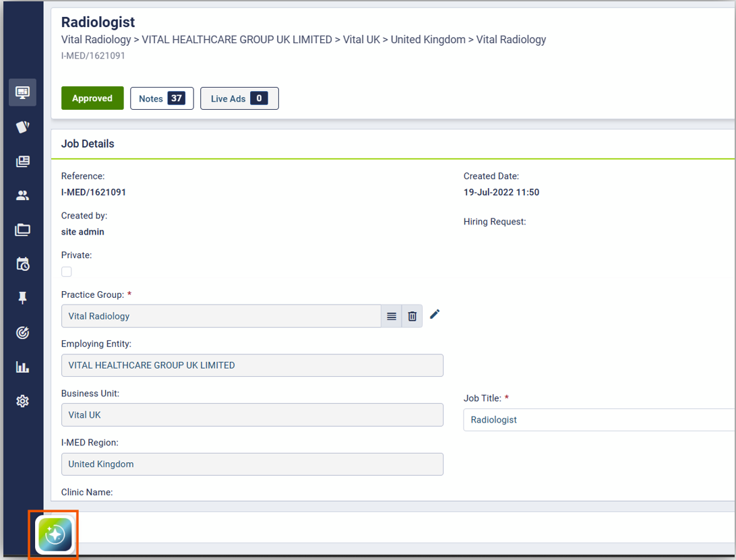
Task: Click the Job Title input field
Action: 599,420
